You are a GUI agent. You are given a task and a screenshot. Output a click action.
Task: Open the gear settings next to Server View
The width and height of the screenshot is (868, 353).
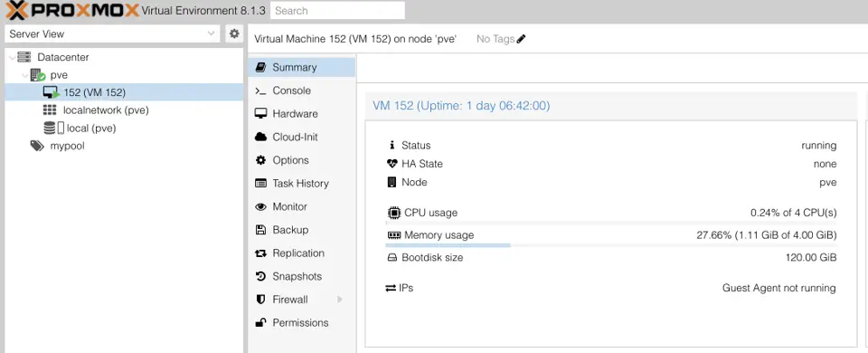click(x=234, y=33)
